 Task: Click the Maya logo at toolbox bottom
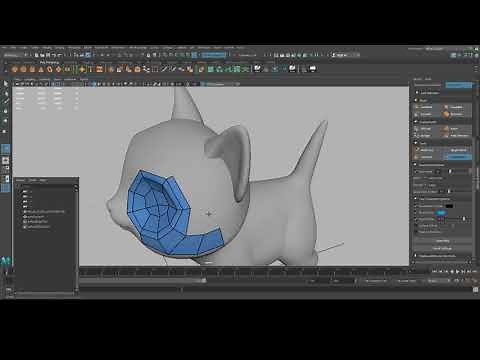tap(6, 260)
